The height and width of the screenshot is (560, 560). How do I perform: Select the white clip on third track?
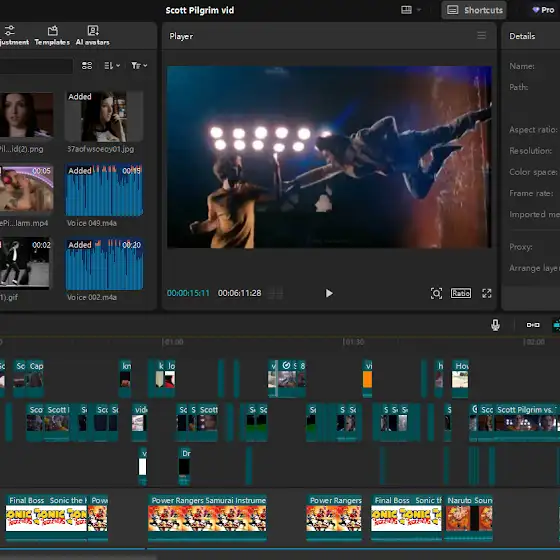coord(142,466)
